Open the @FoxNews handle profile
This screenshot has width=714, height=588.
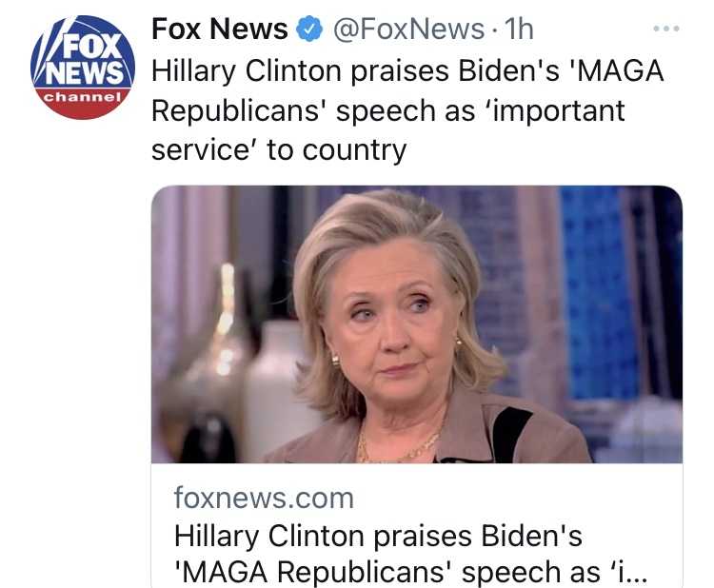(x=408, y=29)
